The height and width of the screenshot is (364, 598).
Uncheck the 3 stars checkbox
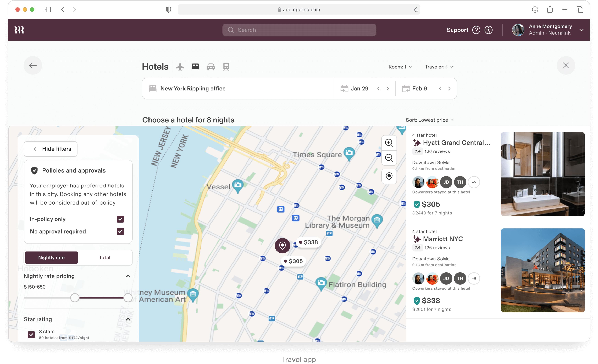(31, 335)
